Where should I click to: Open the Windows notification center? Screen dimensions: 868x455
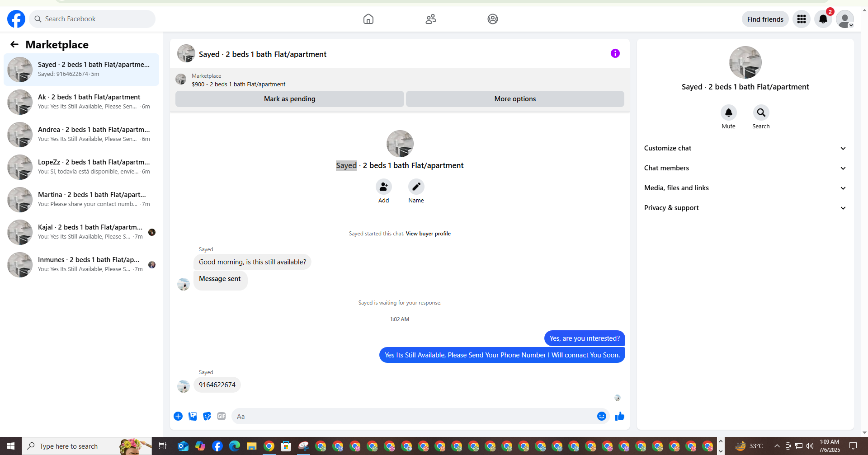click(x=853, y=446)
